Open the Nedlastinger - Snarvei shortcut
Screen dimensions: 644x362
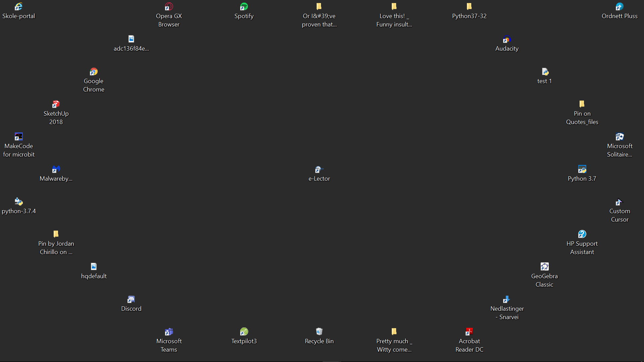point(506,299)
